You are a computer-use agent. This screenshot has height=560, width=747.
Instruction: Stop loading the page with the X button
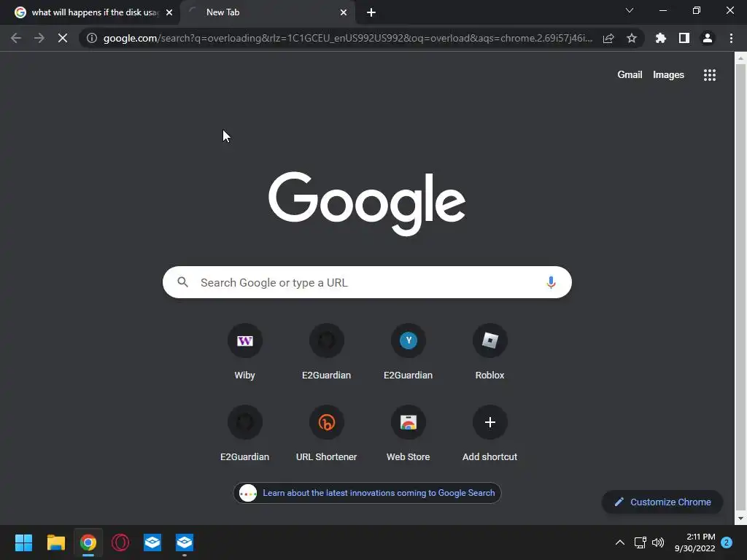[63, 38]
